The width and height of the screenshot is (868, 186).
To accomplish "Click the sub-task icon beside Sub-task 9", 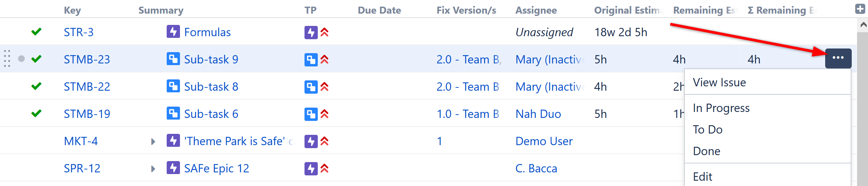I will (173, 59).
